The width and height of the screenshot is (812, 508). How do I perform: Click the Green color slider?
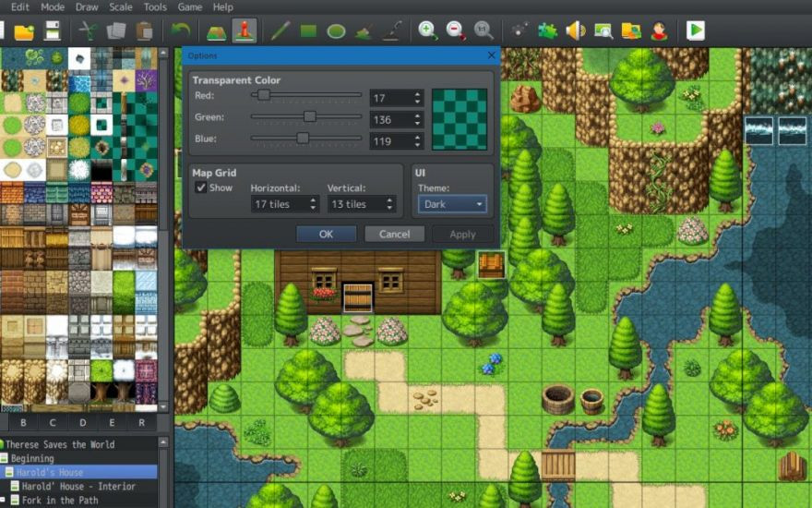pyautogui.click(x=306, y=117)
